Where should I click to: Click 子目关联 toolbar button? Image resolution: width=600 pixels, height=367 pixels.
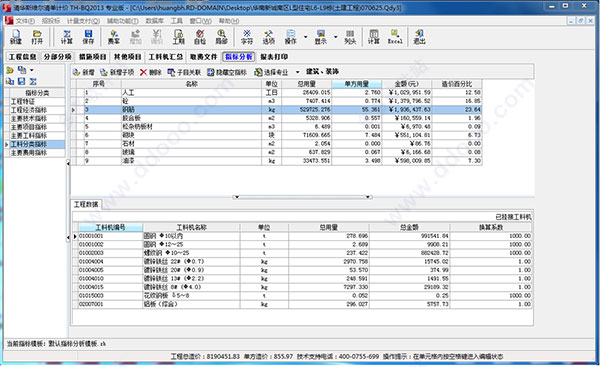click(x=184, y=72)
